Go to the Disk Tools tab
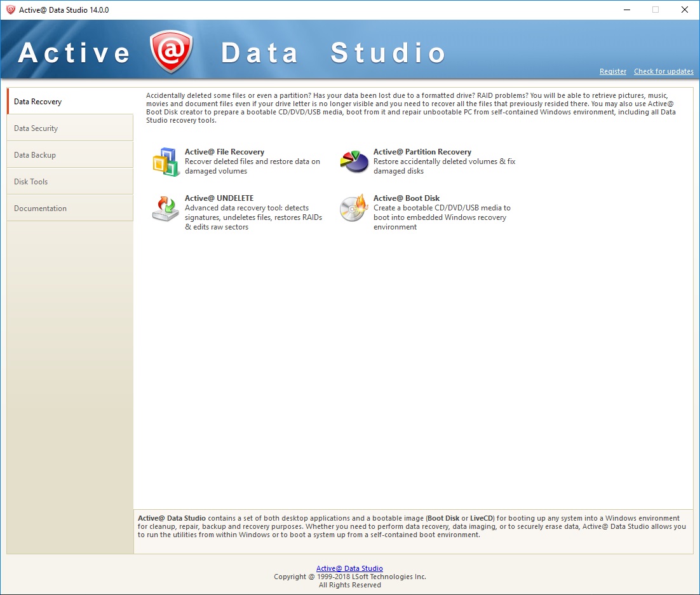Image resolution: width=700 pixels, height=595 pixels. point(70,182)
